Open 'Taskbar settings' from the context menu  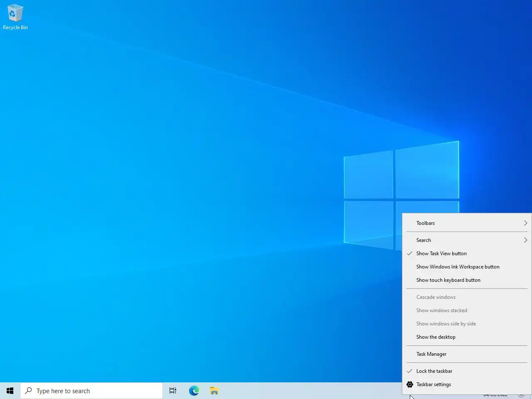[x=467, y=384]
